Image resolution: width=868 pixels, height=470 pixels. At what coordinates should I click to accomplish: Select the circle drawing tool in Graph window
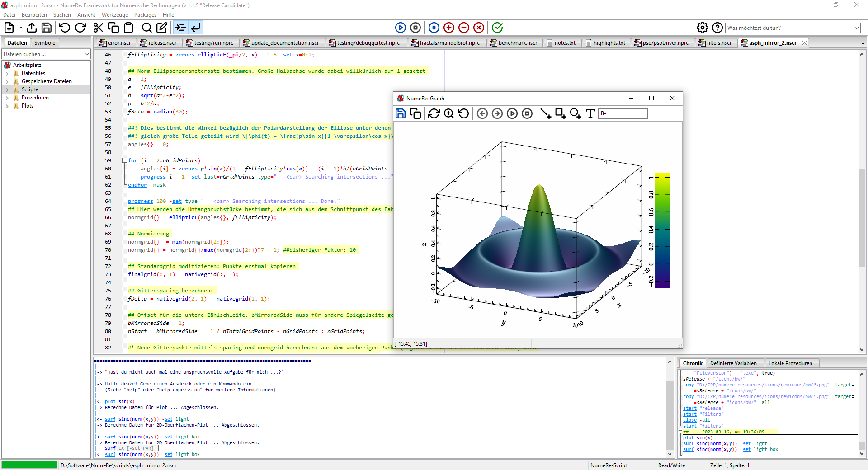pyautogui.click(x=576, y=114)
